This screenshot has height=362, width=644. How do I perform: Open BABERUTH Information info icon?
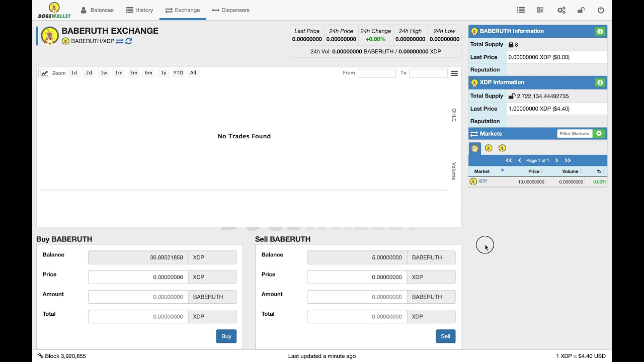pos(600,31)
